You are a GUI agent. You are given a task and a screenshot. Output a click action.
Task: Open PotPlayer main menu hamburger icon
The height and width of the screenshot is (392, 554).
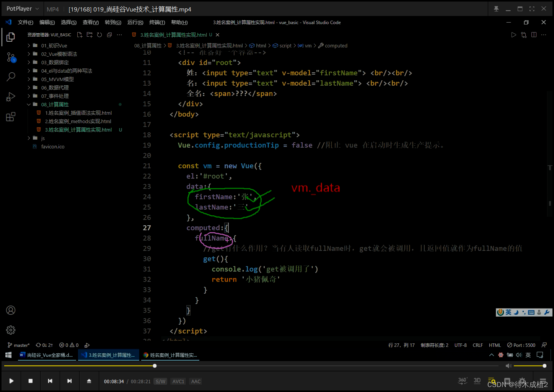click(x=543, y=381)
